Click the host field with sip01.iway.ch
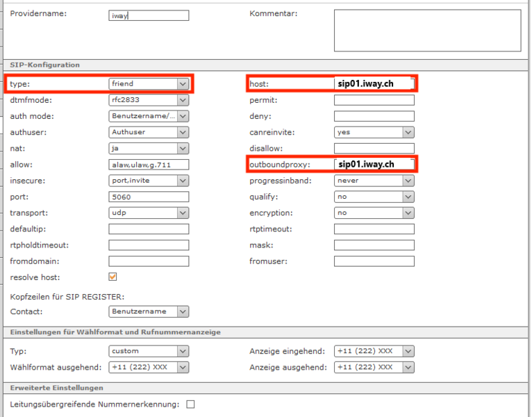Viewport: 532px width, 417px height. pyautogui.click(x=374, y=83)
